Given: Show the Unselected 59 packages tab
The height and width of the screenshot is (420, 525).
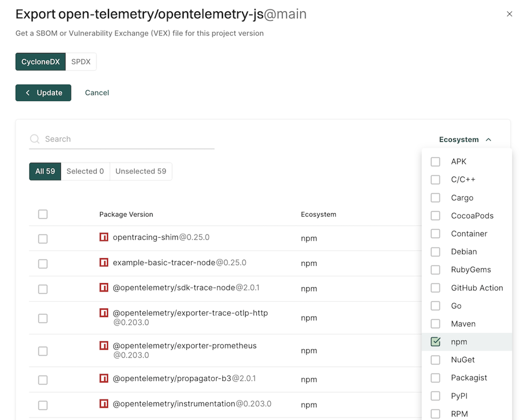Looking at the screenshot, I should pyautogui.click(x=141, y=171).
